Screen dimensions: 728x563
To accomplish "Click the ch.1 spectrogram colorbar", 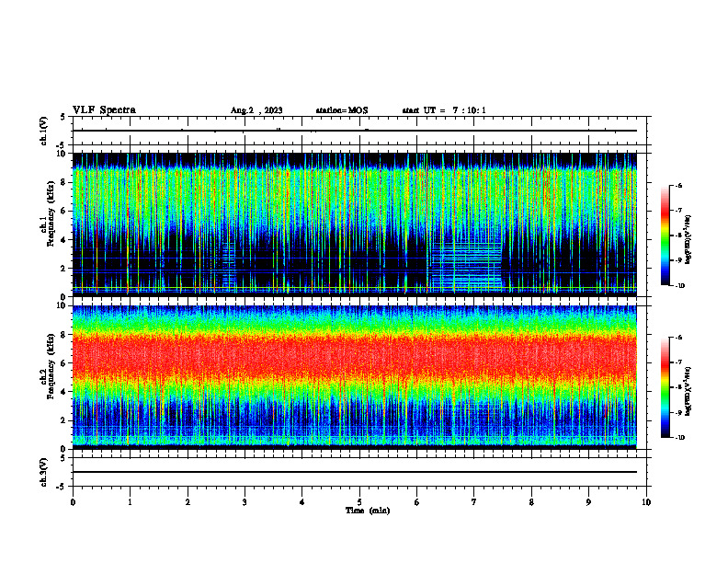I will point(665,236).
